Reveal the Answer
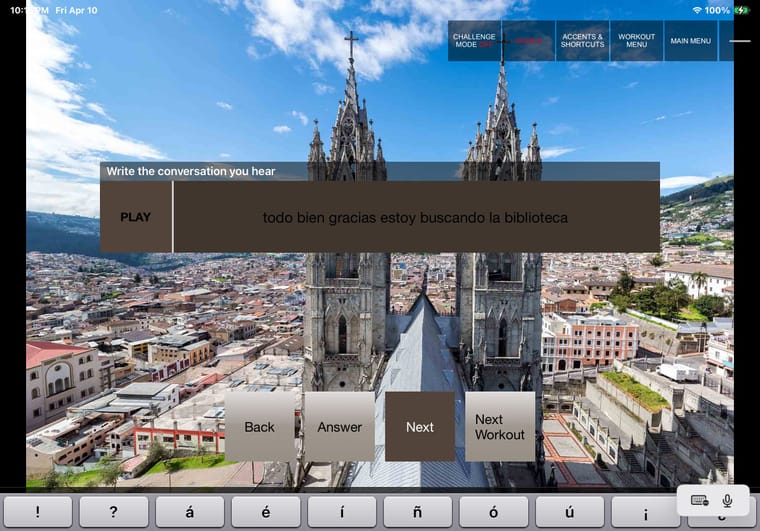This screenshot has width=760, height=531. 339,427
